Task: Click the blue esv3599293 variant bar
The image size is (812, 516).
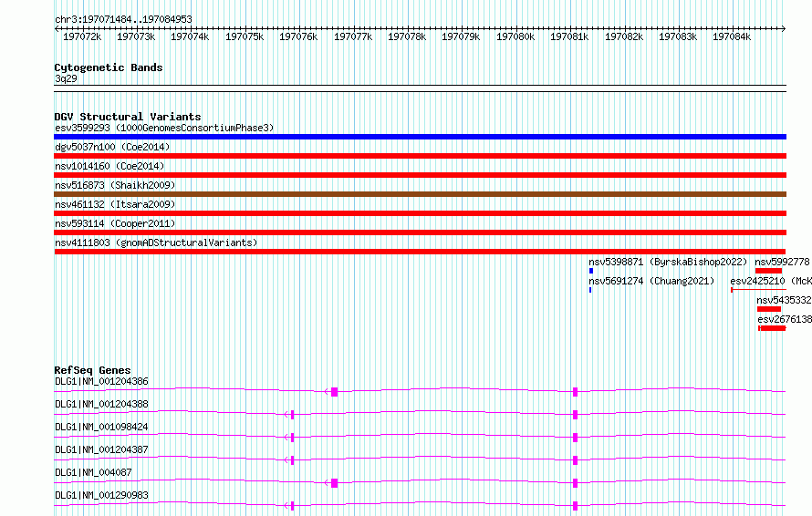Action: 420,137
